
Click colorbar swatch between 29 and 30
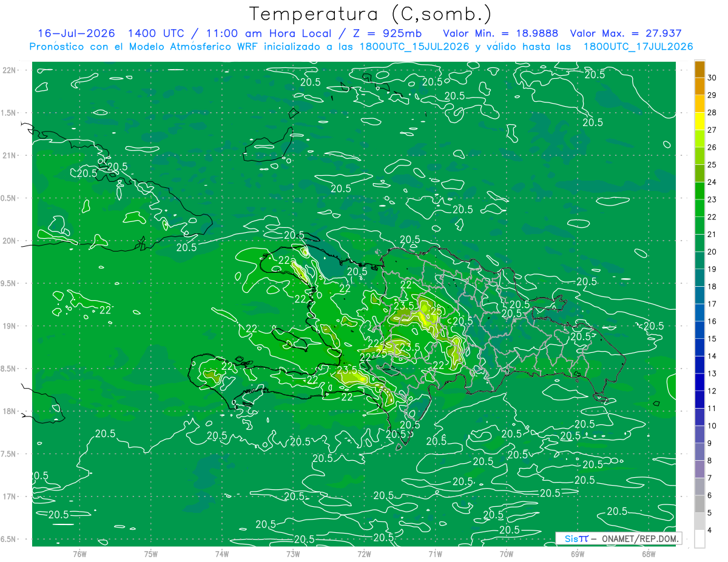click(699, 86)
